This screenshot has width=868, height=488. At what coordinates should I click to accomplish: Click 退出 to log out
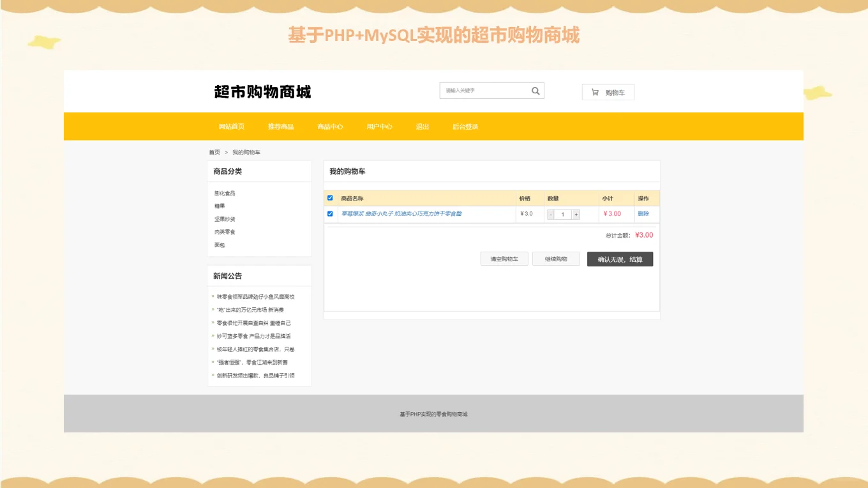click(422, 126)
